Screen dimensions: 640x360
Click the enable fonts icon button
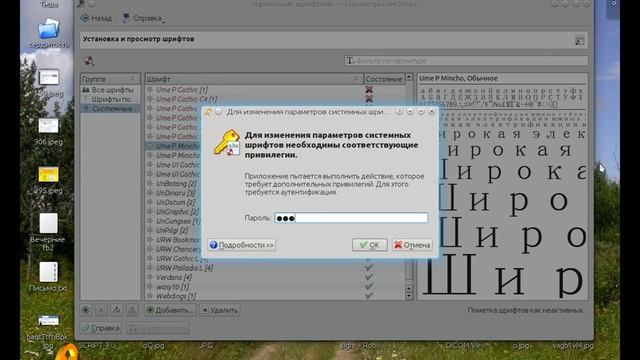[116, 310]
